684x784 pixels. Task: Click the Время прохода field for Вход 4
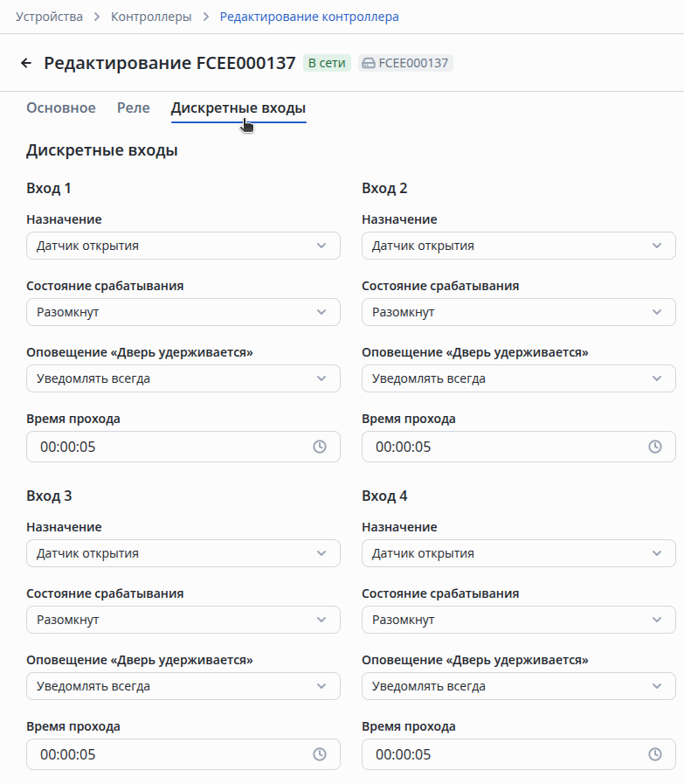506,754
